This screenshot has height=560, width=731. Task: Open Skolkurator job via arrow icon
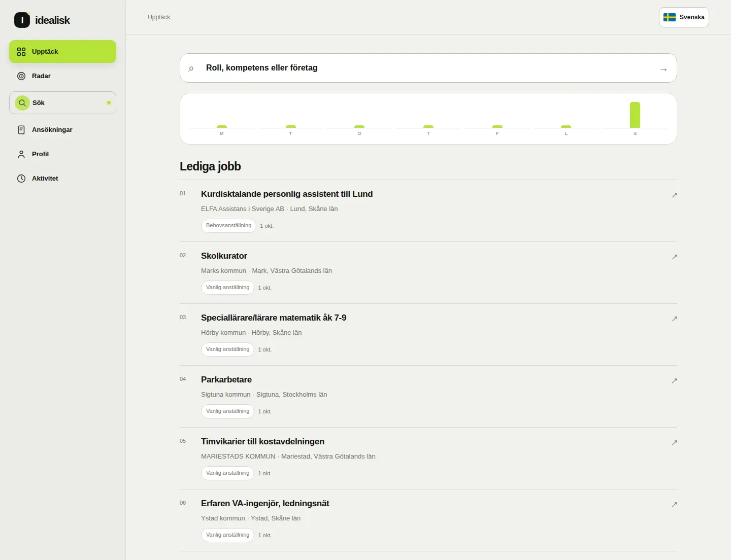[x=674, y=257]
